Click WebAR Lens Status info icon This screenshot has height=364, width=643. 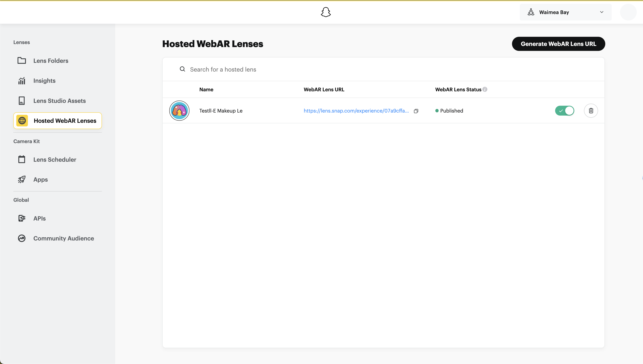click(x=485, y=90)
